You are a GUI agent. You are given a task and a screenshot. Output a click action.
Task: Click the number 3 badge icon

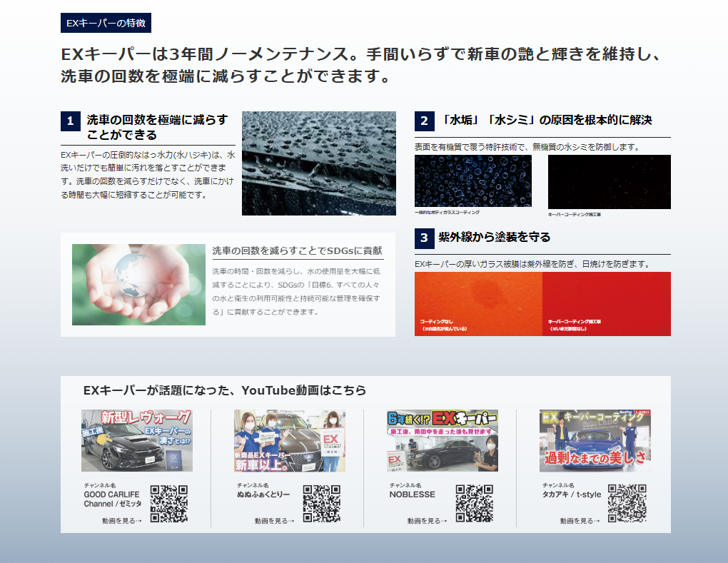424,238
